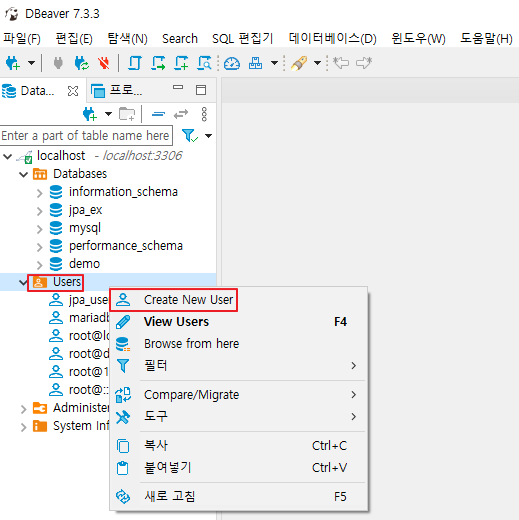
Task: Select the localhost connection label
Action: pos(61,156)
